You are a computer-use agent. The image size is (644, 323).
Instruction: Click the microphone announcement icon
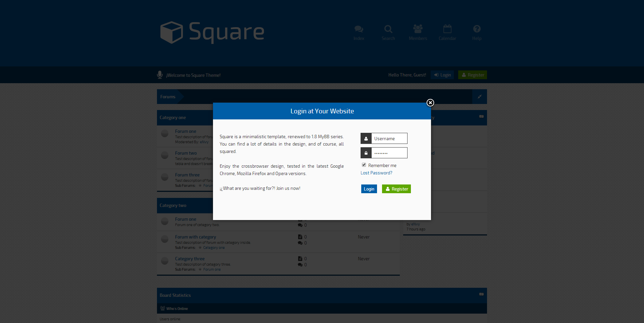tap(160, 75)
